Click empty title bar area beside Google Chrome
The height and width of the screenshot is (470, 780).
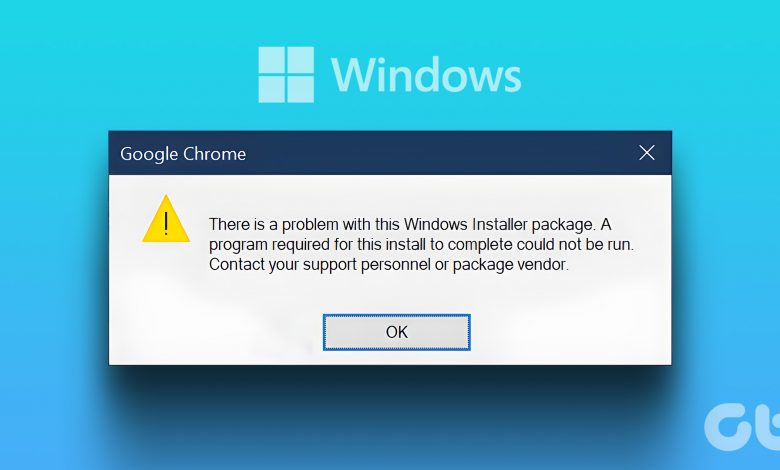(x=438, y=153)
